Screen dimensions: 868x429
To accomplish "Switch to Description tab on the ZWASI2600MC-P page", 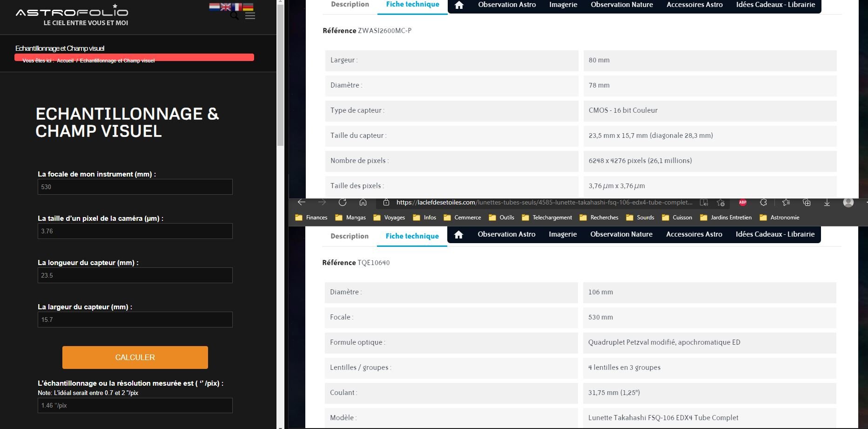I will [350, 5].
